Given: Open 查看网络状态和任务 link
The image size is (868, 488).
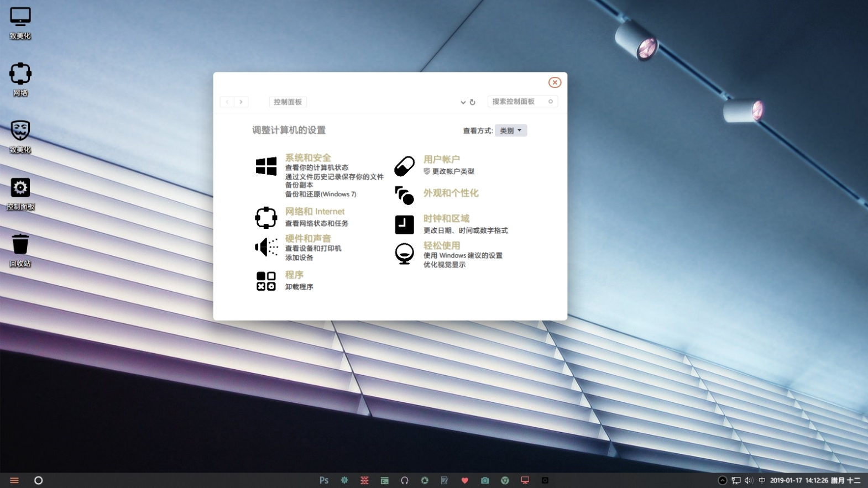Looking at the screenshot, I should coord(317,223).
